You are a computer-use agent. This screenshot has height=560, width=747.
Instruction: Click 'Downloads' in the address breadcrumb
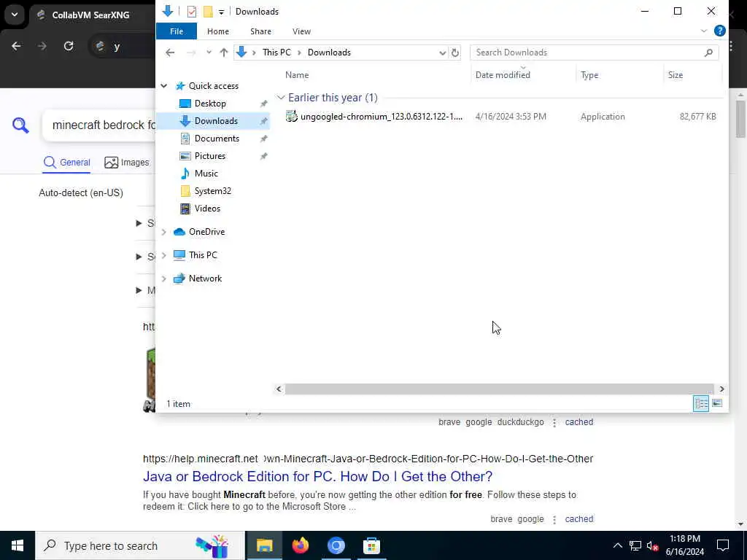pyautogui.click(x=329, y=52)
